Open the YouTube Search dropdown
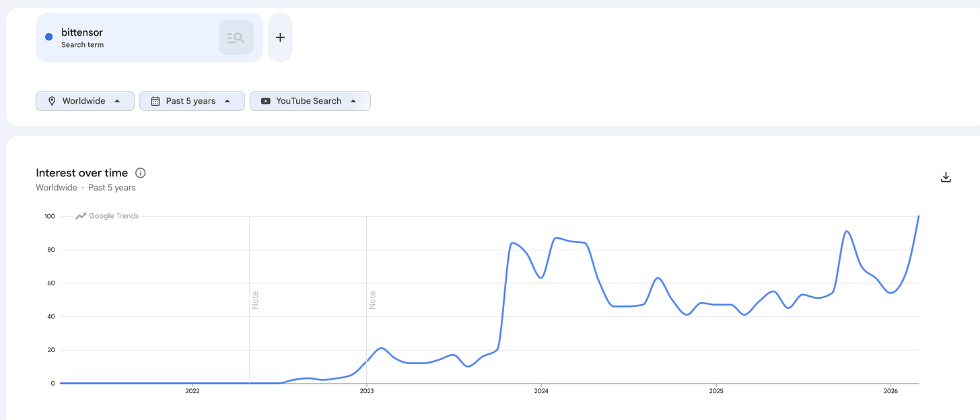The height and width of the screenshot is (420, 980). tap(310, 101)
